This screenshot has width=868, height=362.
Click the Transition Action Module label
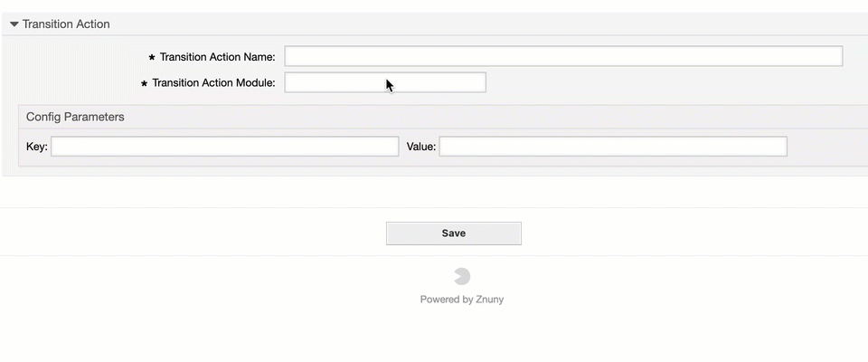[x=213, y=83]
